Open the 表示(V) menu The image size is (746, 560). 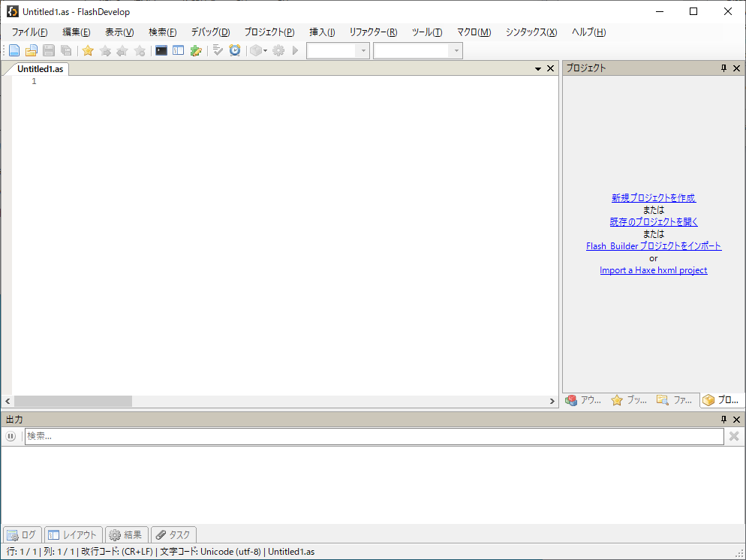coord(119,32)
